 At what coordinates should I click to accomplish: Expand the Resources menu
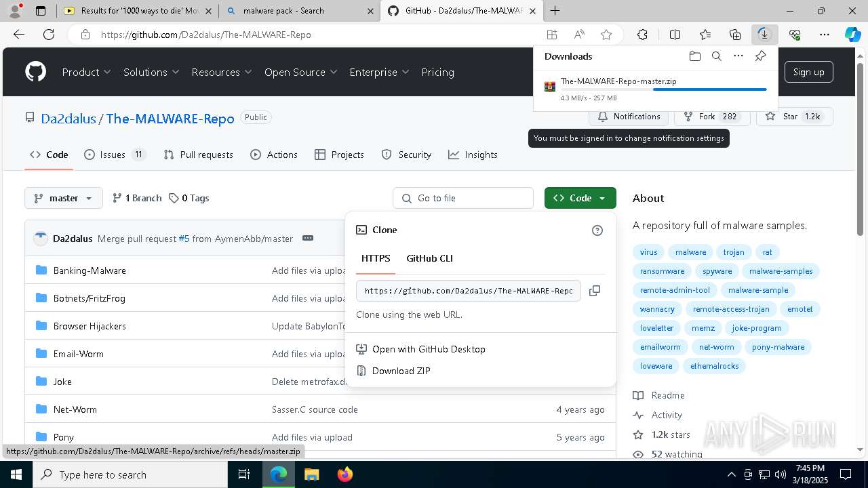coord(222,72)
